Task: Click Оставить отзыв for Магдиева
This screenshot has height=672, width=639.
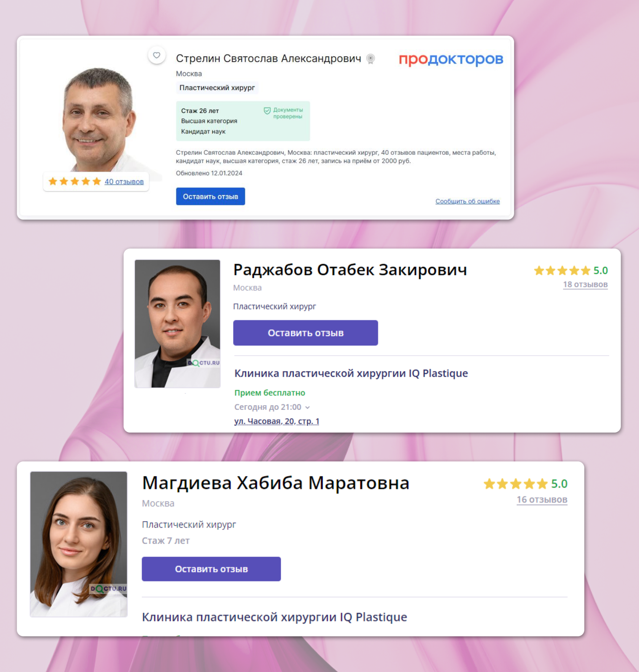Action: [211, 569]
